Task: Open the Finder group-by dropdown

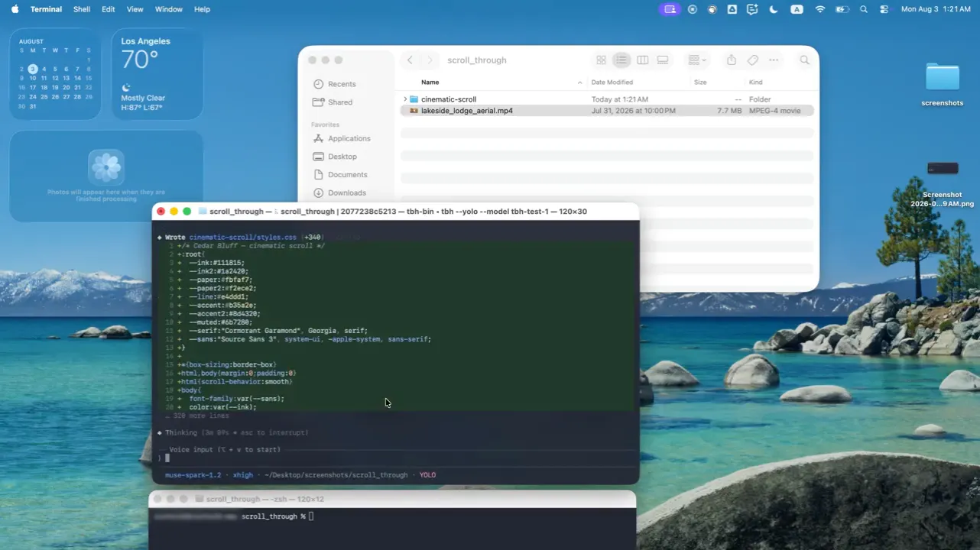Action: (x=697, y=60)
